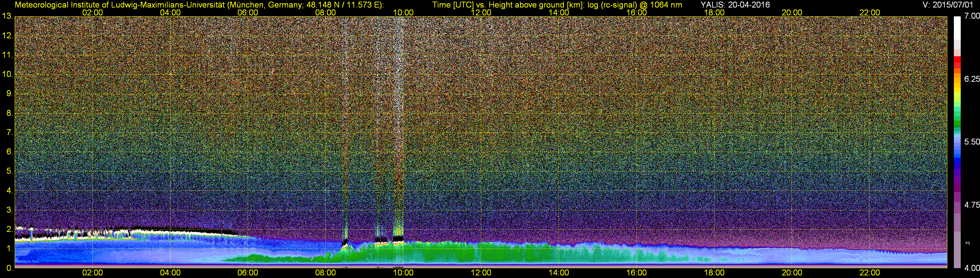
Task: Select the 06:00 tick on the bottom time axis
Action: [248, 273]
